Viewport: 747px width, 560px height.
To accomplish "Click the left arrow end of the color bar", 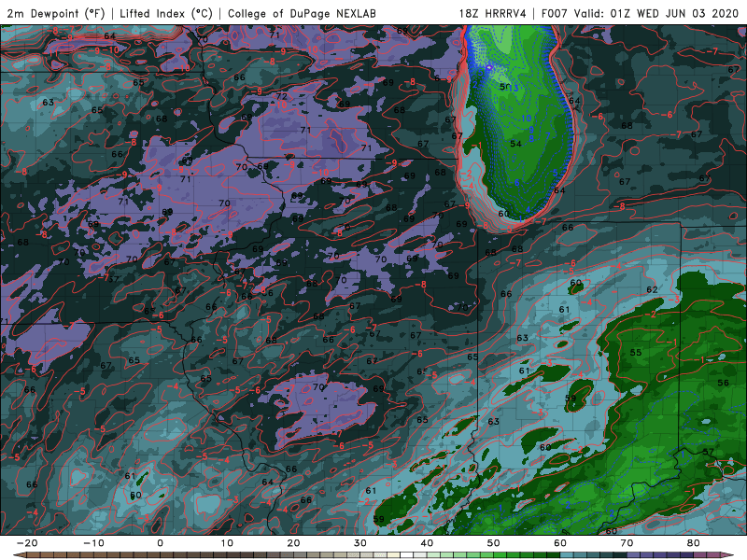I will (x=19, y=555).
